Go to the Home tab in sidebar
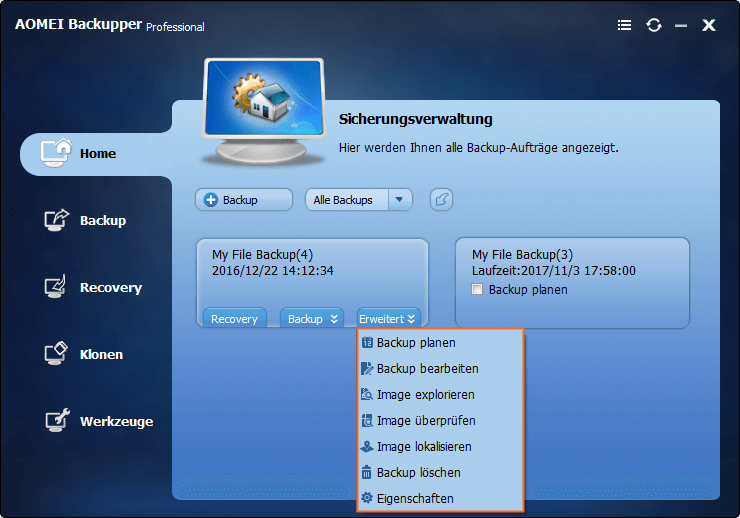 pyautogui.click(x=96, y=154)
